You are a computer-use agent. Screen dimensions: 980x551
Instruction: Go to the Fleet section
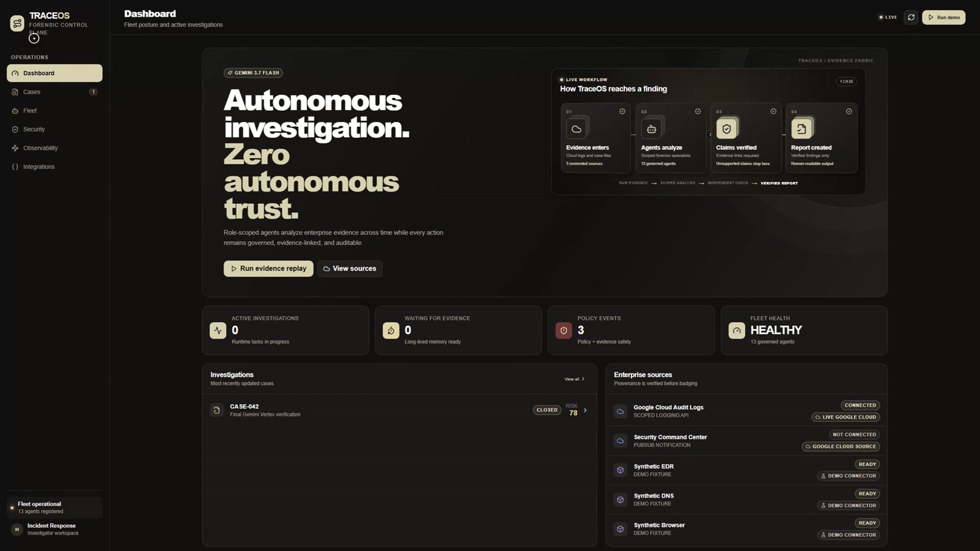pyautogui.click(x=55, y=111)
